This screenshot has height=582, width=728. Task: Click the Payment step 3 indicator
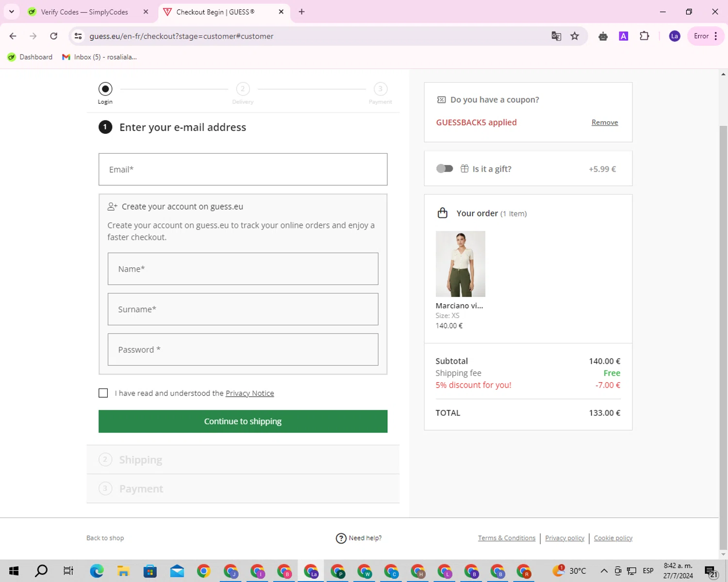(381, 89)
